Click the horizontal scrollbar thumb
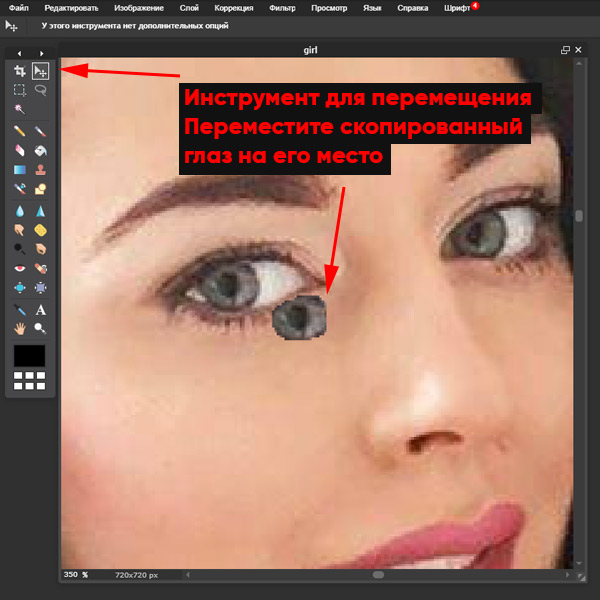This screenshot has height=600, width=600. point(378,575)
